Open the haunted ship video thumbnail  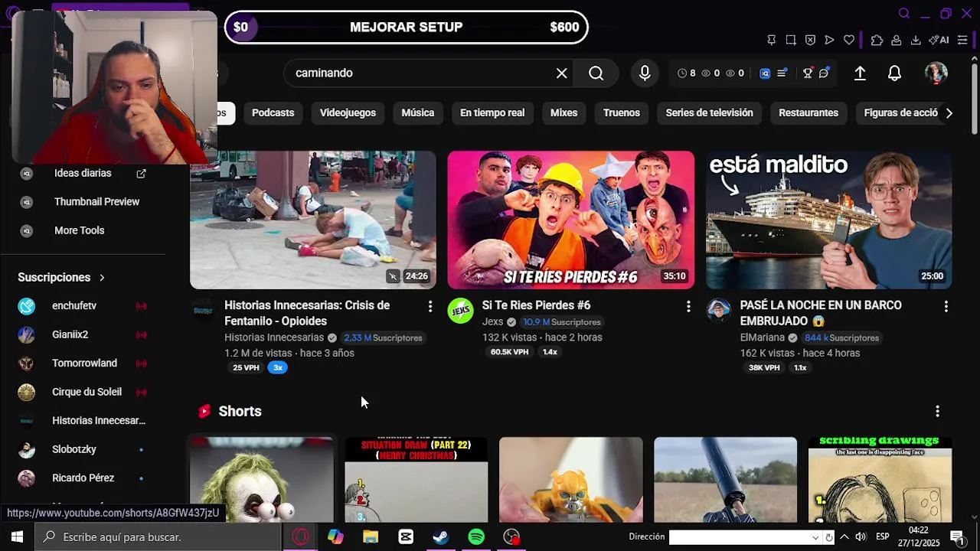pyautogui.click(x=829, y=220)
